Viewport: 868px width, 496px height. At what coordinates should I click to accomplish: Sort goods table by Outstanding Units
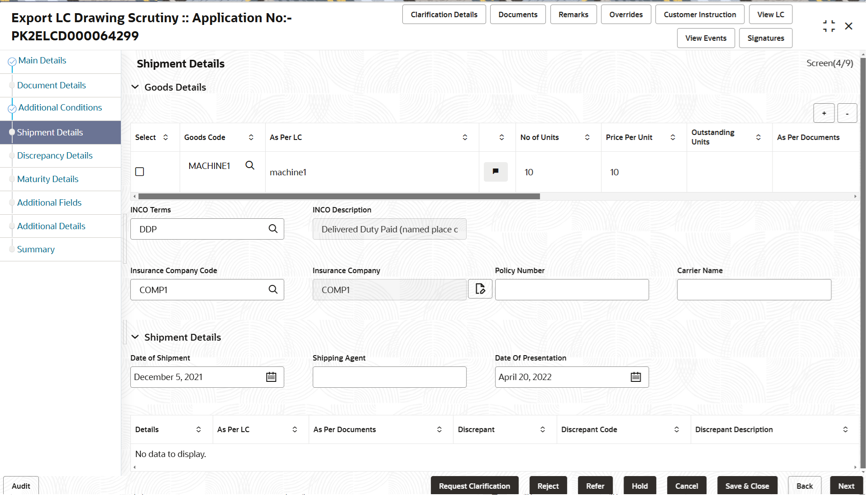(x=758, y=137)
